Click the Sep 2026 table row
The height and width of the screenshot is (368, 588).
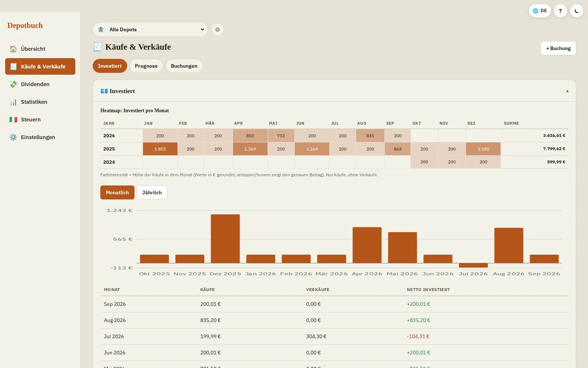coord(334,304)
